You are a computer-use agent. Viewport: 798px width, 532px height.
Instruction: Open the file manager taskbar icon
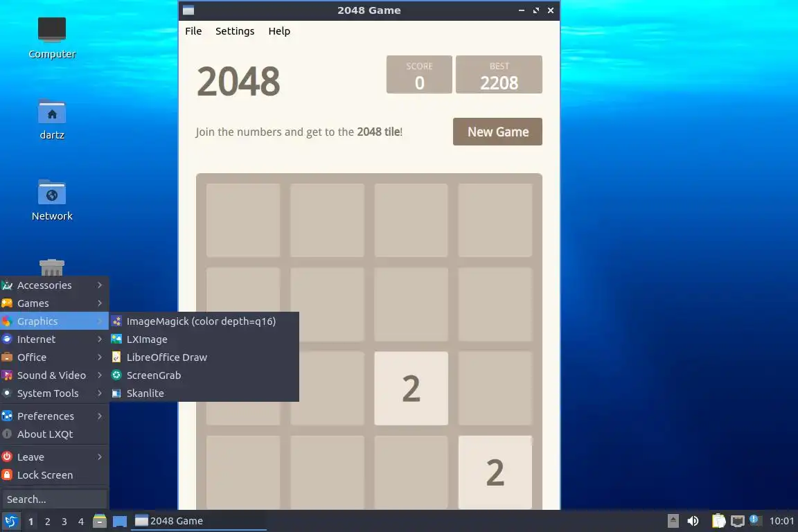click(x=100, y=521)
